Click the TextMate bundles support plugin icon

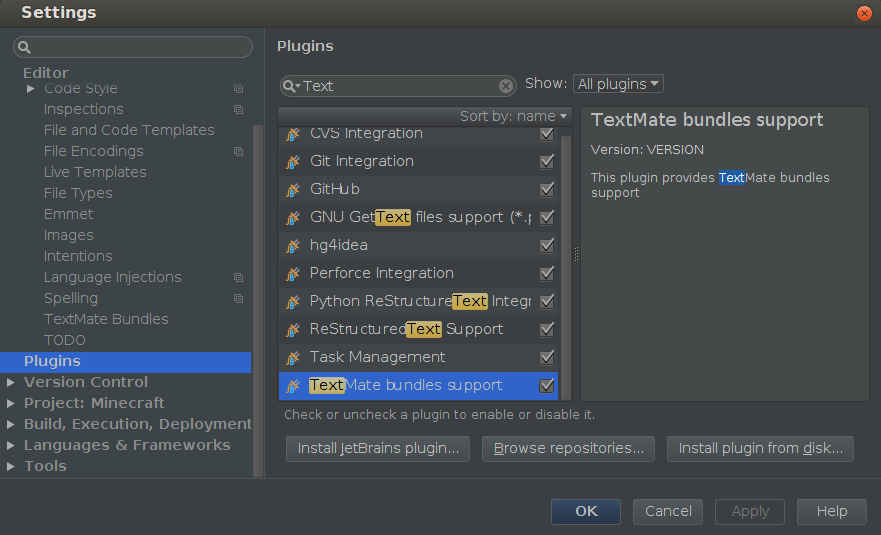coord(293,386)
